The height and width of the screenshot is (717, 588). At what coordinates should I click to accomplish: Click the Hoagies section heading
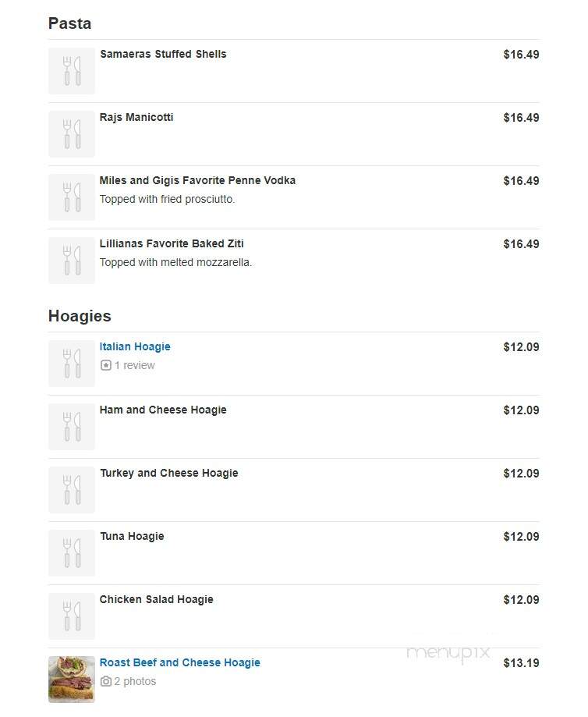click(80, 316)
